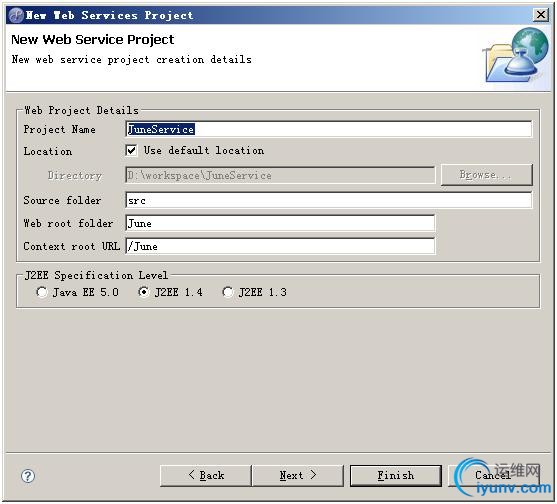Click the Cancel button

[x=493, y=475]
